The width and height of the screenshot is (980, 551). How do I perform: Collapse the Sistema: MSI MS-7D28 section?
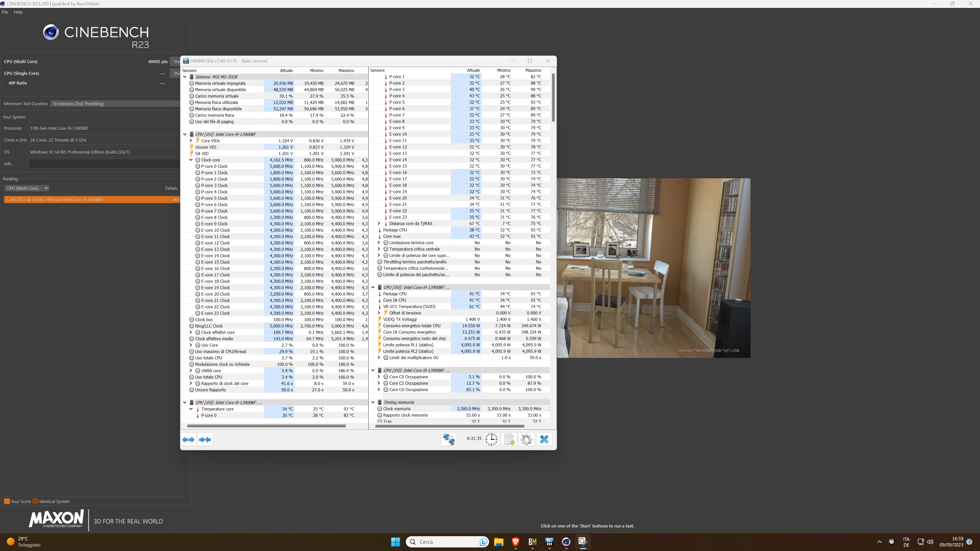(185, 77)
